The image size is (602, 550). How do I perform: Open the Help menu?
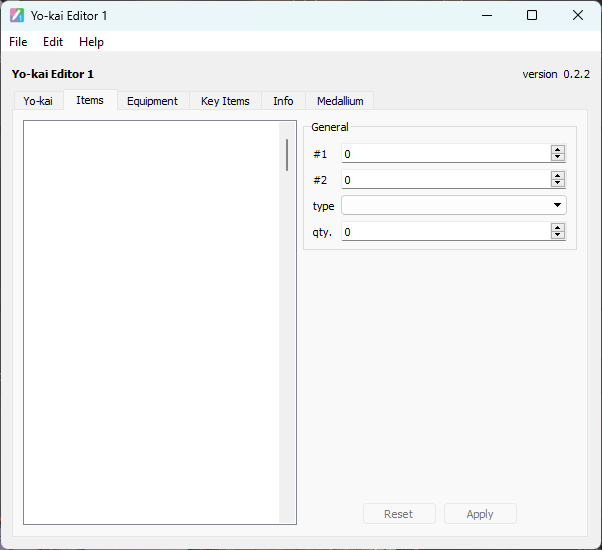pos(91,41)
